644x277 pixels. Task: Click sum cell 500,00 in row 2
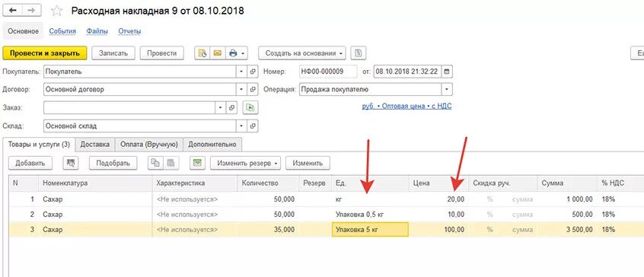566,214
